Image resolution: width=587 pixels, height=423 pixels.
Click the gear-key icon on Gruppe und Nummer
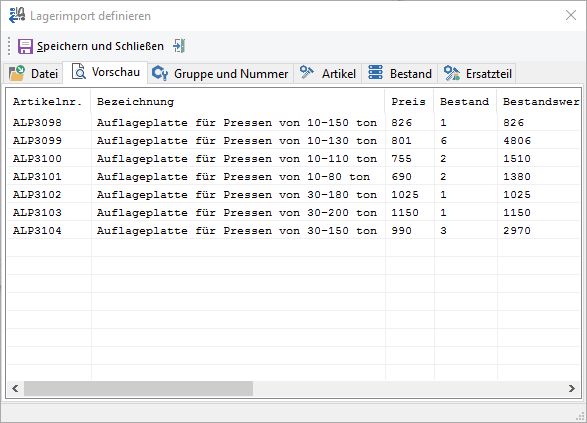point(160,73)
